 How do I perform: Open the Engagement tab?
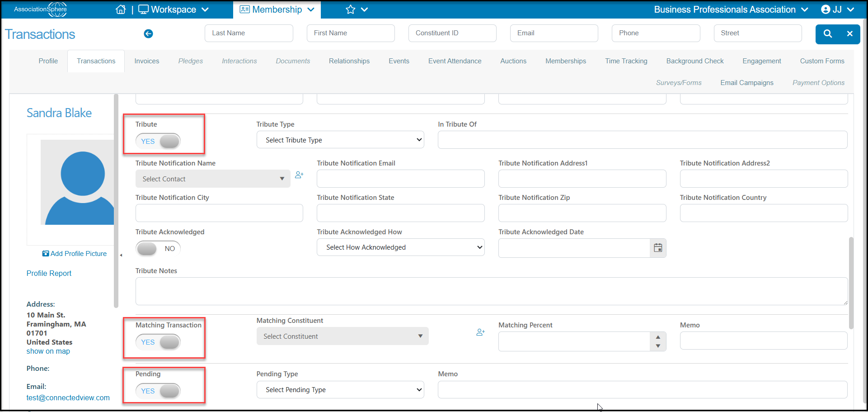(762, 61)
